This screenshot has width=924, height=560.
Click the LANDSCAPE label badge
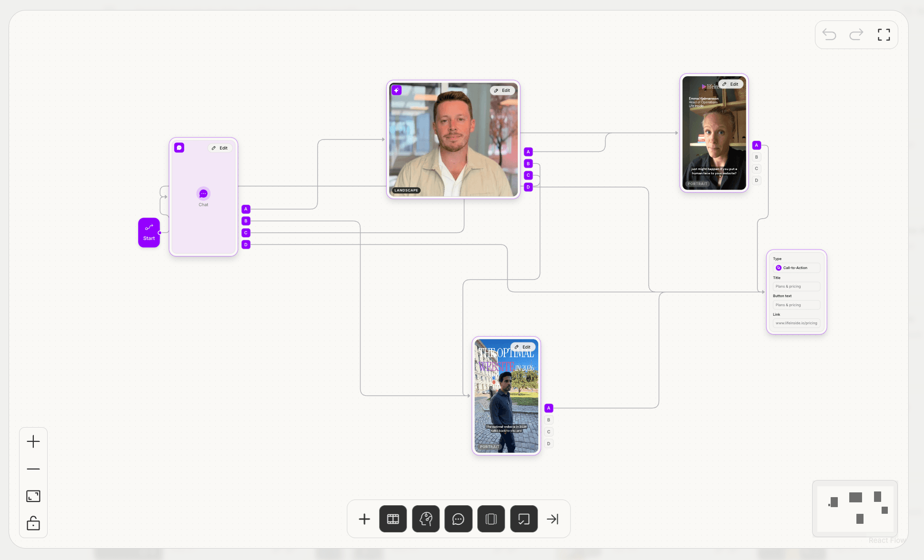pyautogui.click(x=406, y=190)
